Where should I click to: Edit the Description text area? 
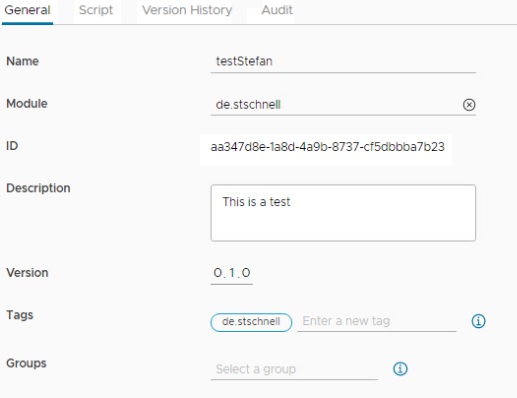[x=343, y=213]
